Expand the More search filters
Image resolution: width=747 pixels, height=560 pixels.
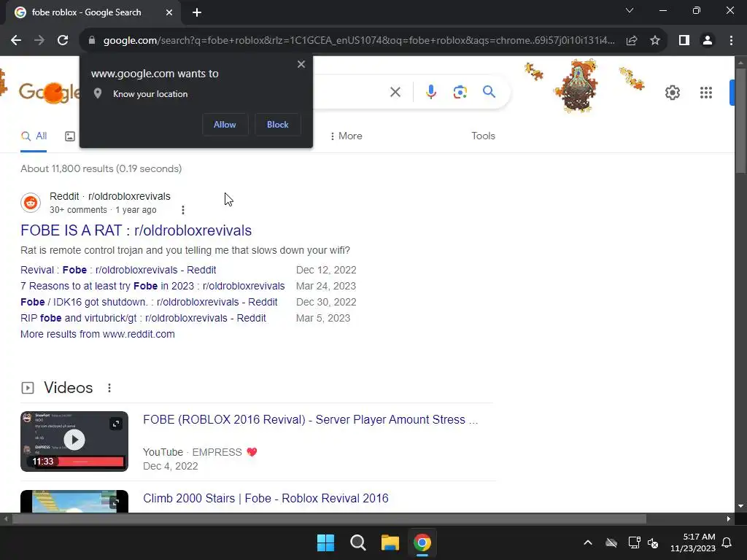pyautogui.click(x=346, y=136)
